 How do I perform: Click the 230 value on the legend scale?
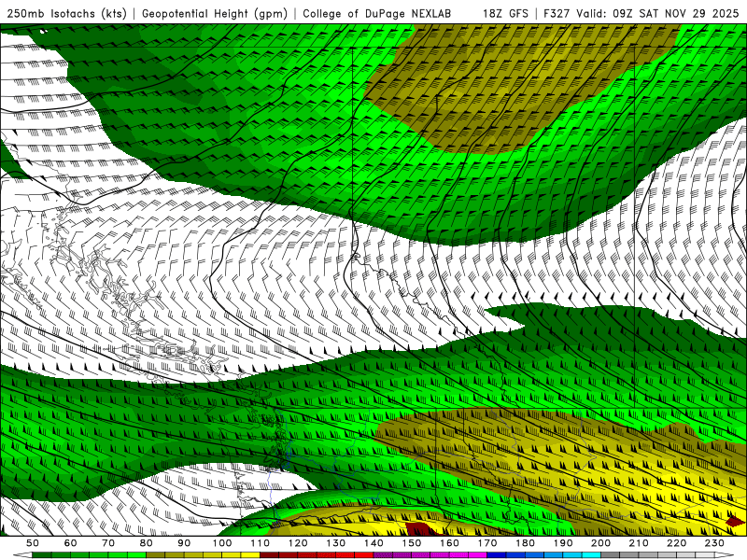click(714, 543)
